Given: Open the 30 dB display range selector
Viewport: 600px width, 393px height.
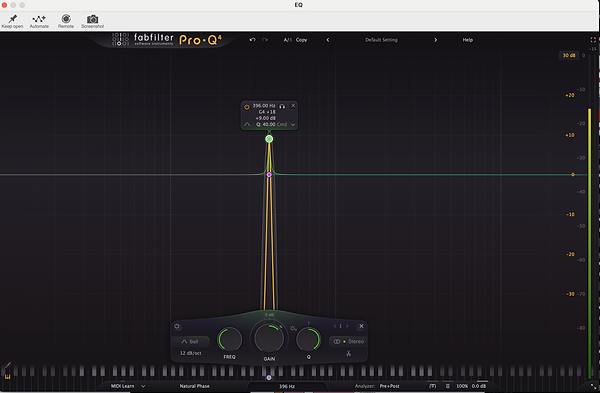Looking at the screenshot, I should (x=569, y=55).
